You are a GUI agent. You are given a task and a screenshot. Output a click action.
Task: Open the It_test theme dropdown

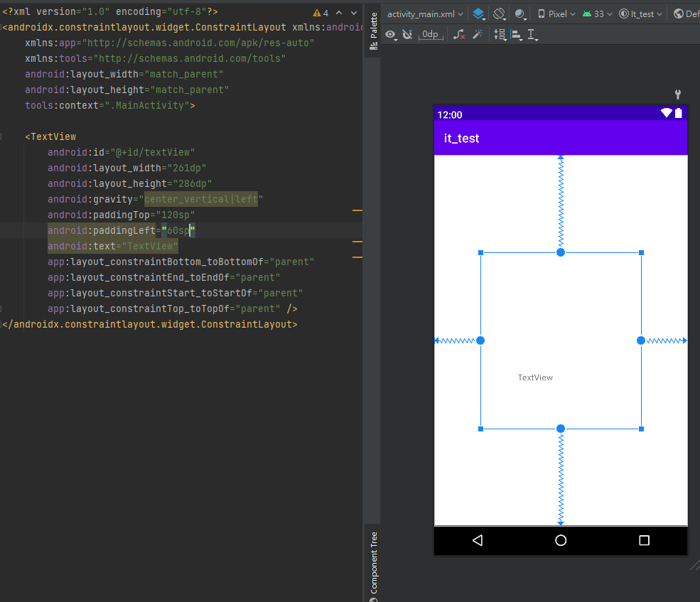tap(641, 14)
